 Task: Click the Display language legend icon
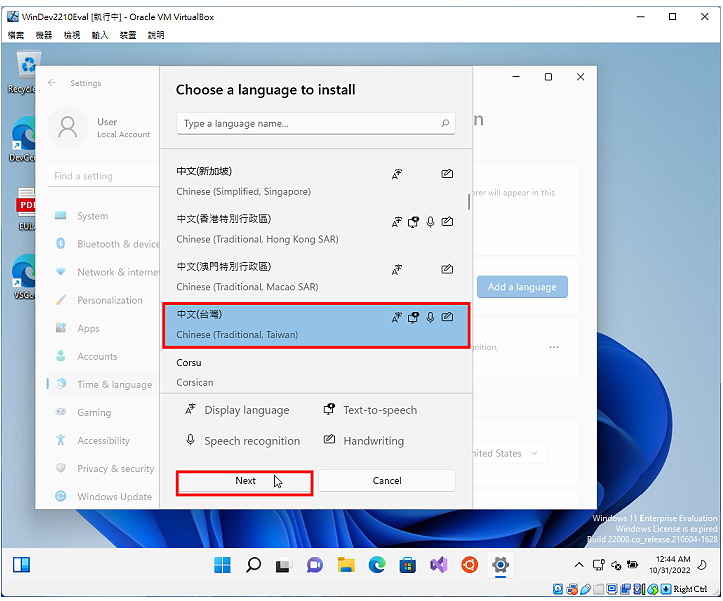[190, 409]
